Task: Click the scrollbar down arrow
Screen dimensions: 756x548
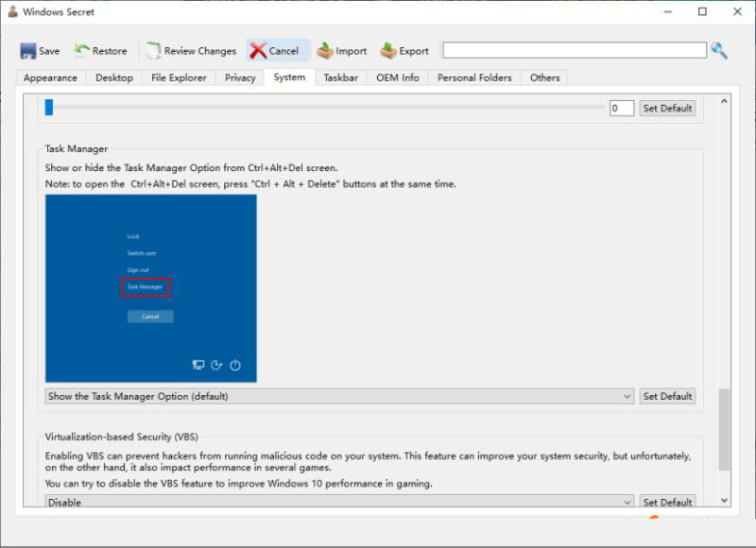Action: point(724,500)
